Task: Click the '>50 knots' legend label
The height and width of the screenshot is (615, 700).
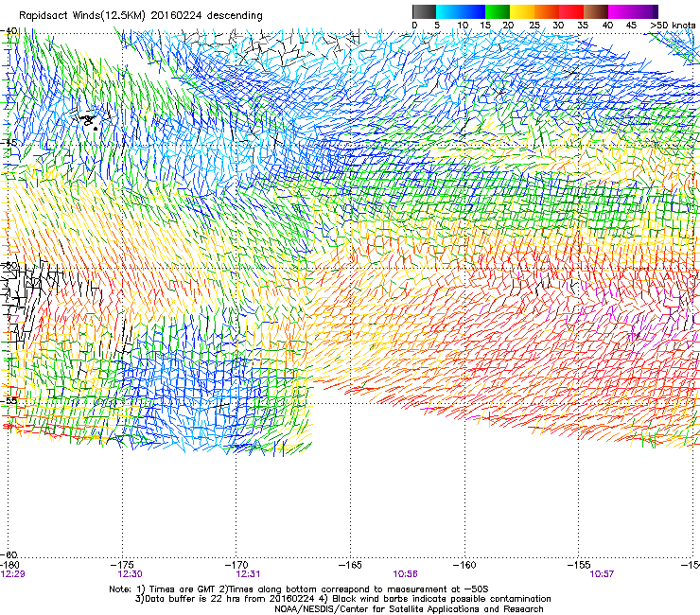Action: coord(673,26)
